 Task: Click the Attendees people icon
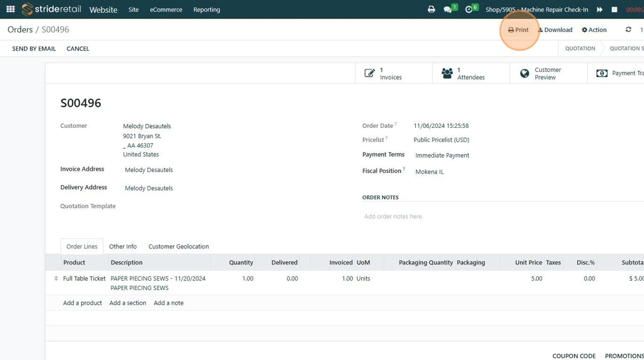point(447,73)
